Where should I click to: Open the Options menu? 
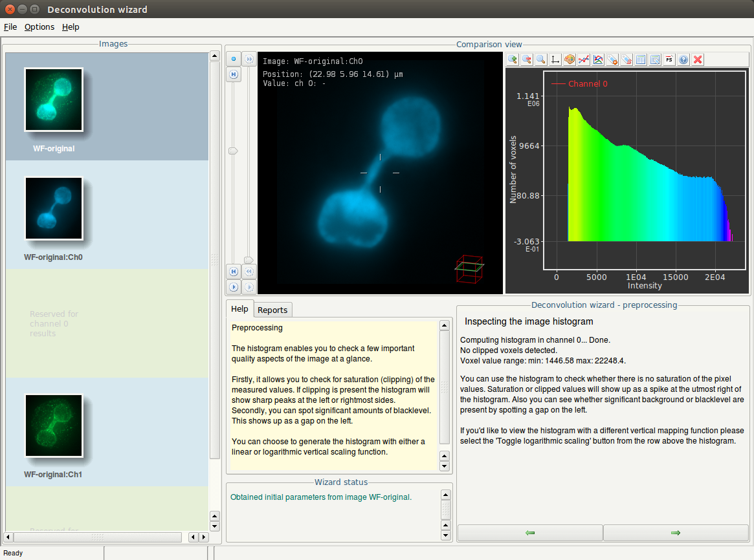coord(39,27)
